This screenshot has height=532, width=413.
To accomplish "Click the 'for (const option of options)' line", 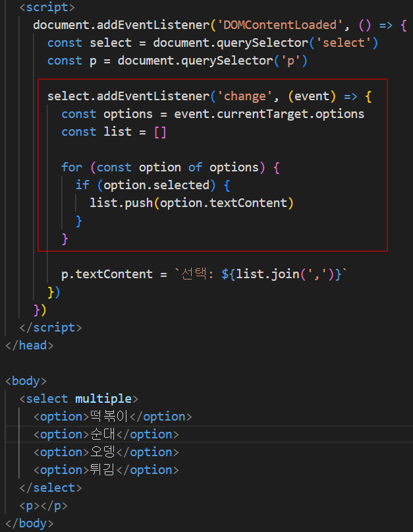I will (171, 167).
